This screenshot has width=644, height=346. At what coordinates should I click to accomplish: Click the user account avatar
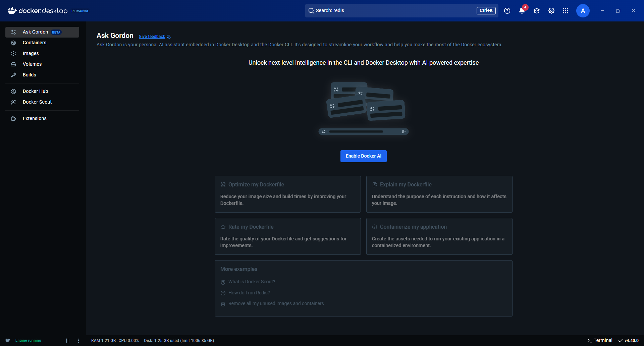[x=583, y=11]
